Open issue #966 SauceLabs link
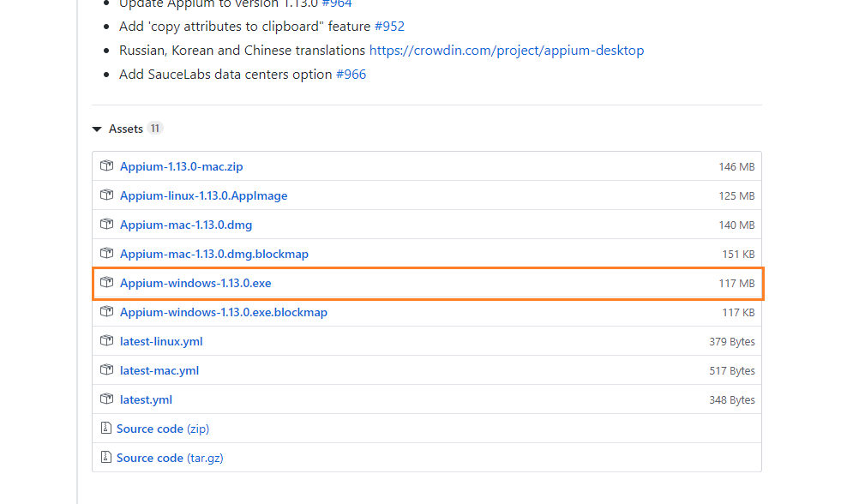The image size is (847, 504). (x=351, y=75)
